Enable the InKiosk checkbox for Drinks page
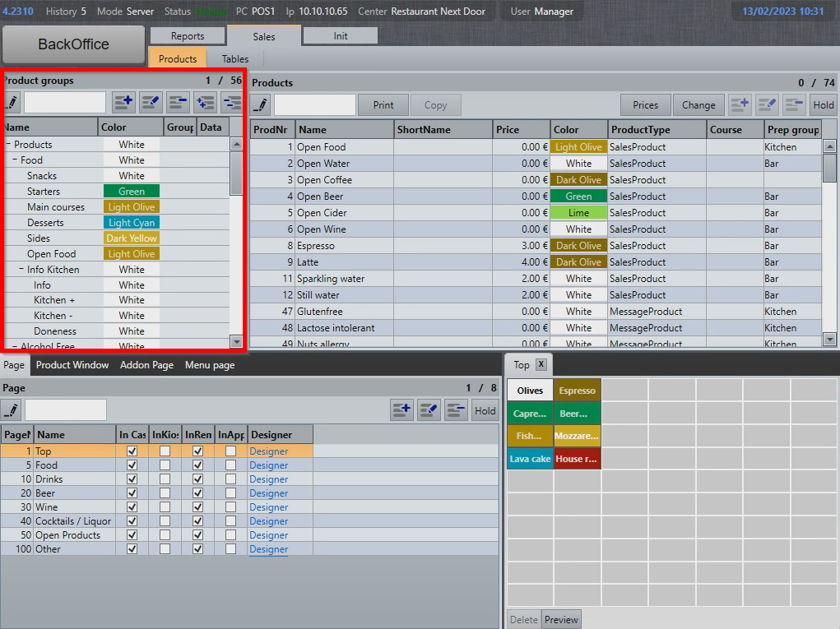The image size is (840, 629). click(x=164, y=479)
